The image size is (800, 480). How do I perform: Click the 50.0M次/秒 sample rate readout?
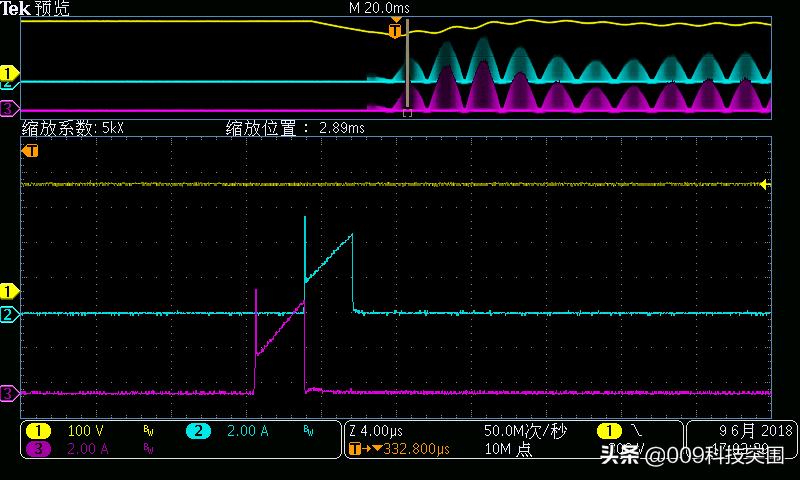click(525, 431)
